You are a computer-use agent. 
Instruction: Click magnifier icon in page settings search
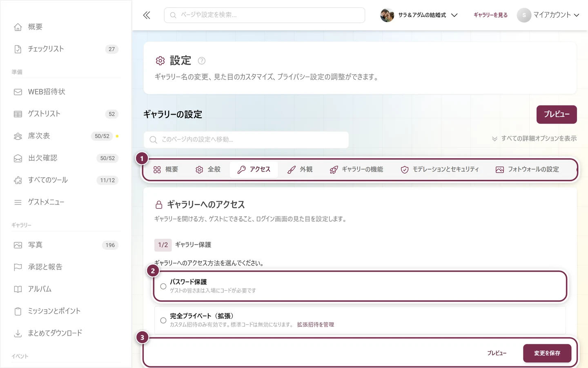pyautogui.click(x=153, y=140)
